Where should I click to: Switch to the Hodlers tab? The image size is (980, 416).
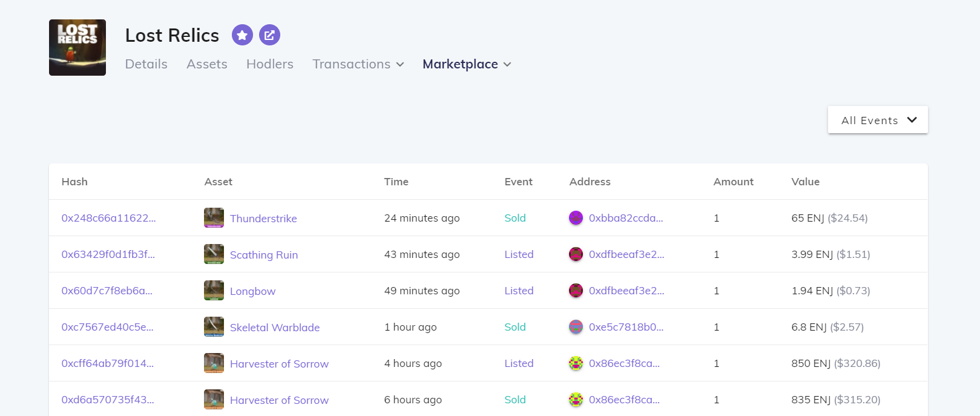pos(270,64)
